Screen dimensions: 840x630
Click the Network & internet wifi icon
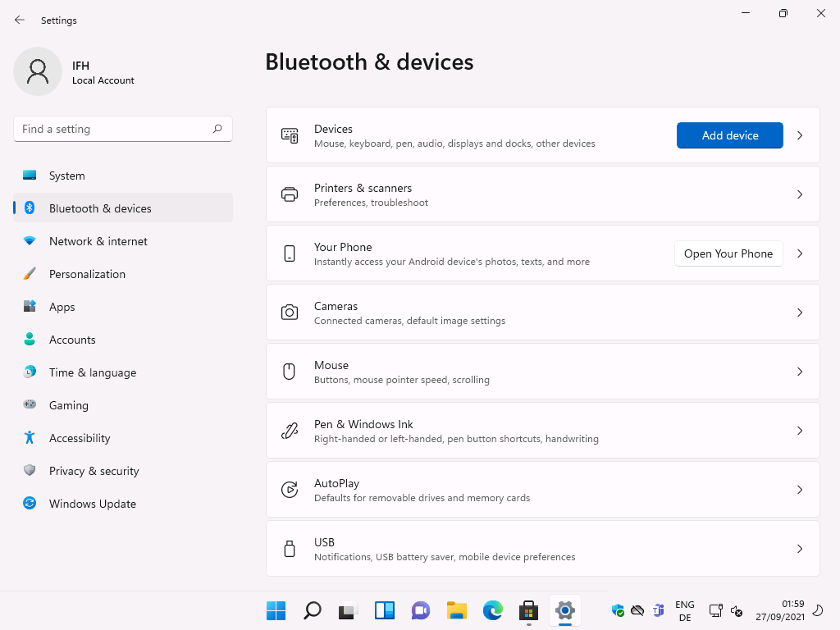click(x=30, y=241)
